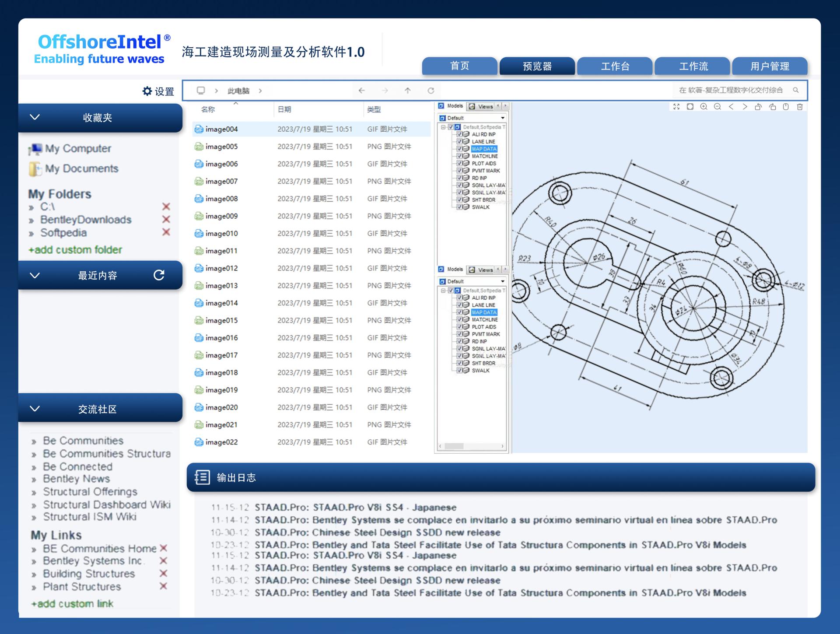Image resolution: width=840 pixels, height=634 pixels.
Task: Remove the Plant Structures link with the red X
Action: 163,586
